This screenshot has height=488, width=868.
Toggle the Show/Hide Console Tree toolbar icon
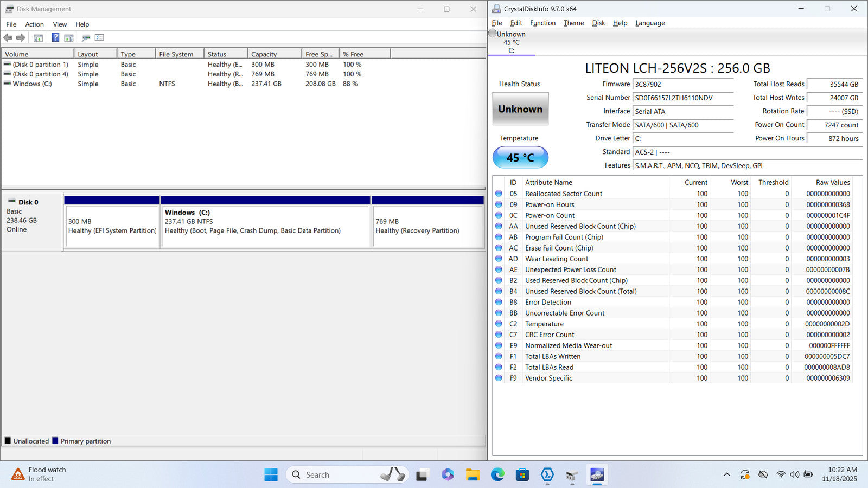pos(38,38)
